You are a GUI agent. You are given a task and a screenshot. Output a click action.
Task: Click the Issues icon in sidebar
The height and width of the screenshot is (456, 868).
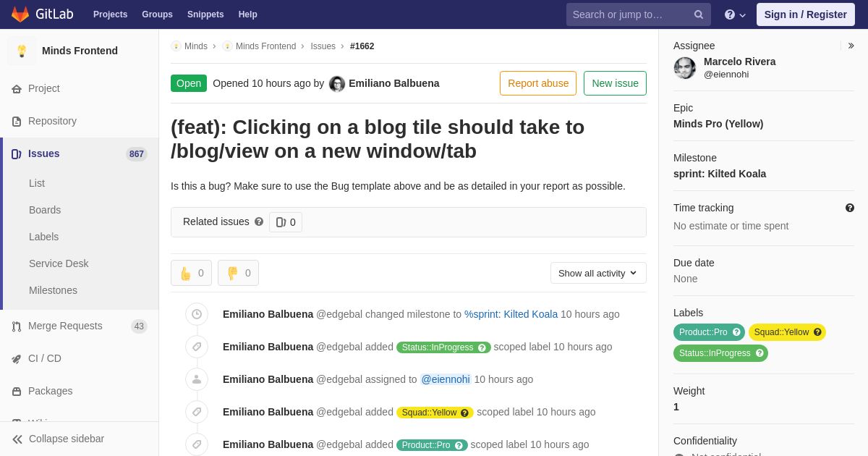[17, 154]
